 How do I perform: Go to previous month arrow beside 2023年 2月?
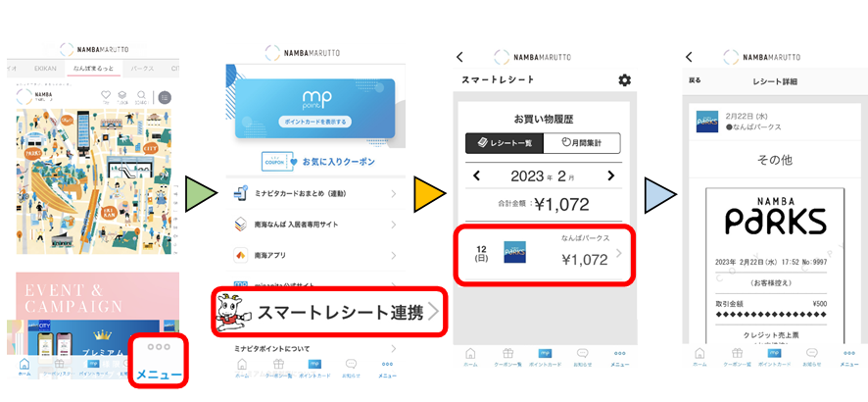476,176
